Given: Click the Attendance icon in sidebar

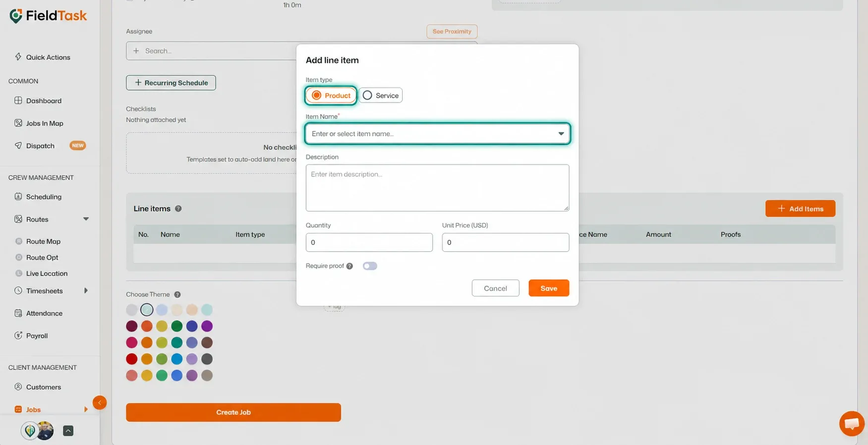Looking at the screenshot, I should 18,313.
